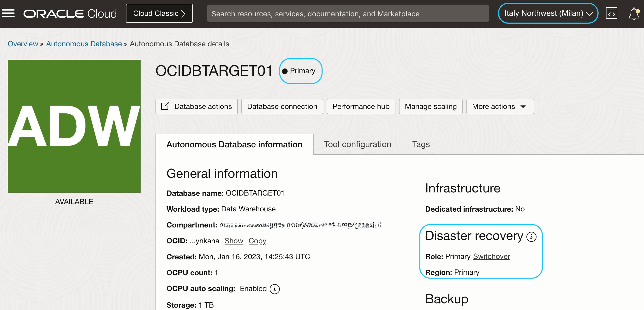Click the 'OCPU count: 1' entry
The width and height of the screenshot is (644, 310).
pos(192,273)
